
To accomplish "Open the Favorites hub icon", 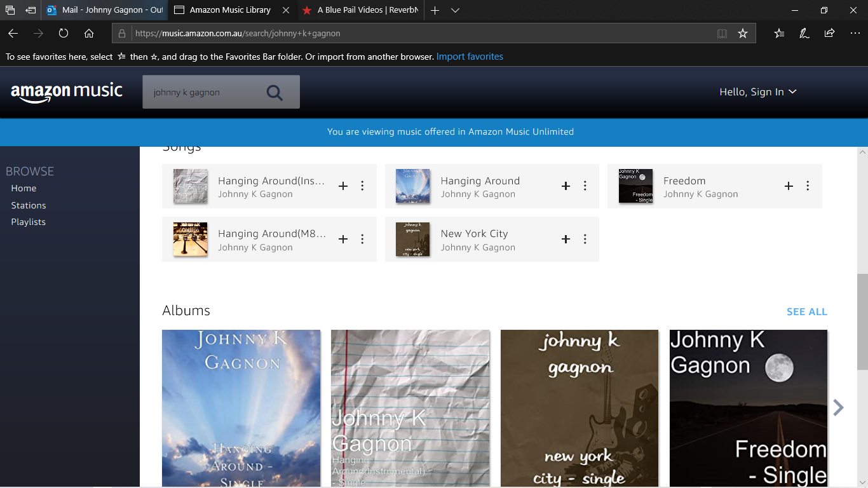I will click(x=779, y=33).
